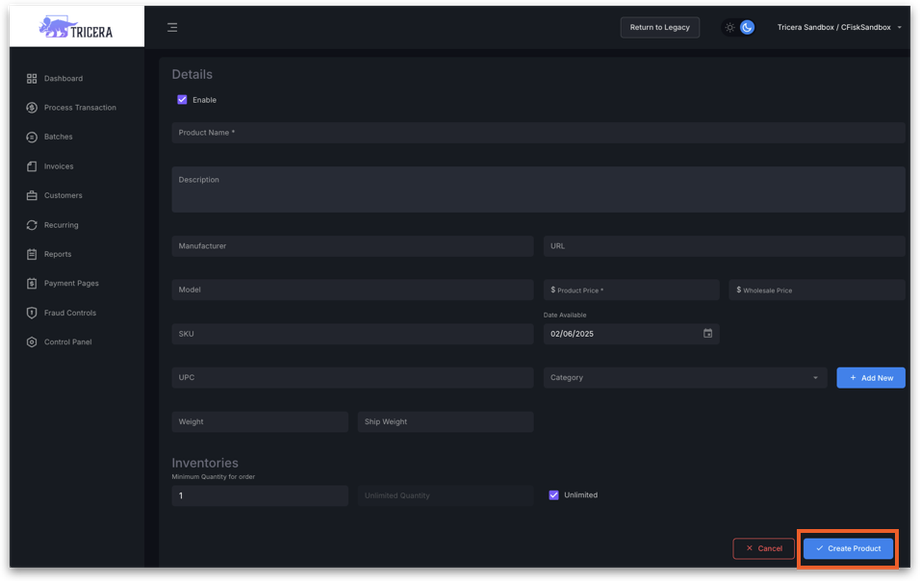Uncheck the Unlimited inventory checkbox
Image resolution: width=920 pixels, height=581 pixels.
coord(554,495)
